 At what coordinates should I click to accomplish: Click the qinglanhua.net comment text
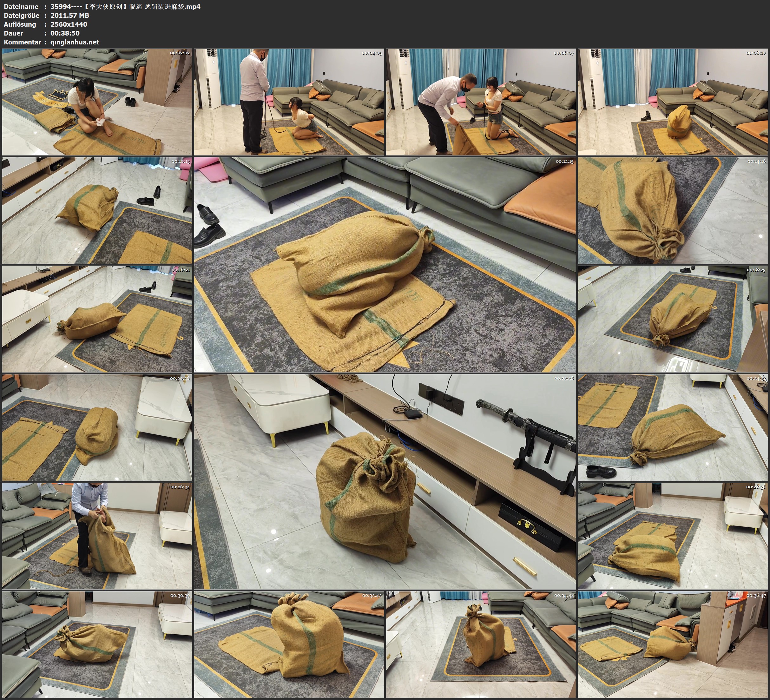(75, 42)
